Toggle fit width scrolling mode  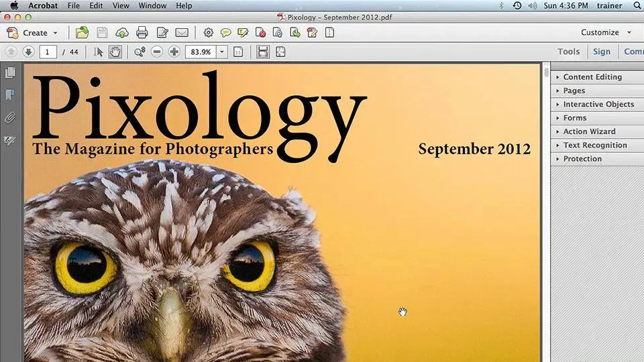point(263,52)
